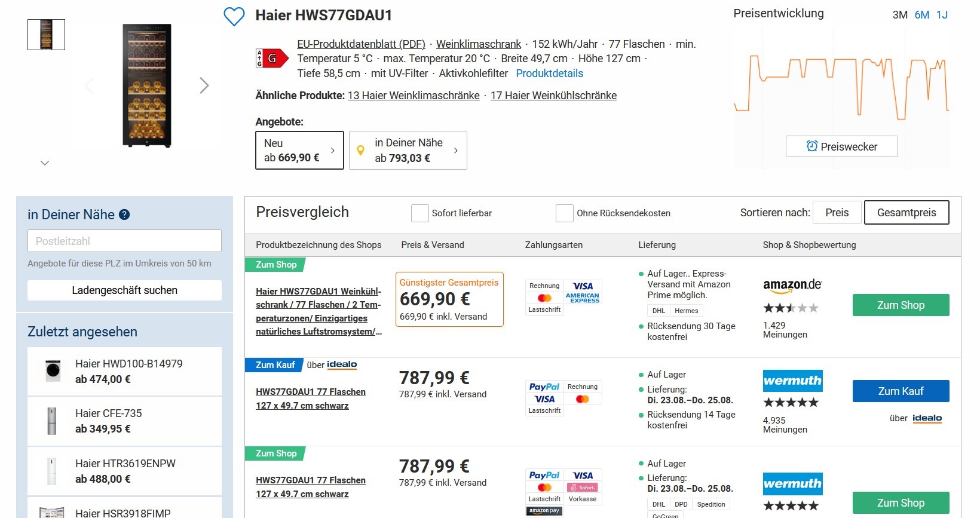Switch price chart to 3M
The width and height of the screenshot is (980, 518).
pos(900,15)
